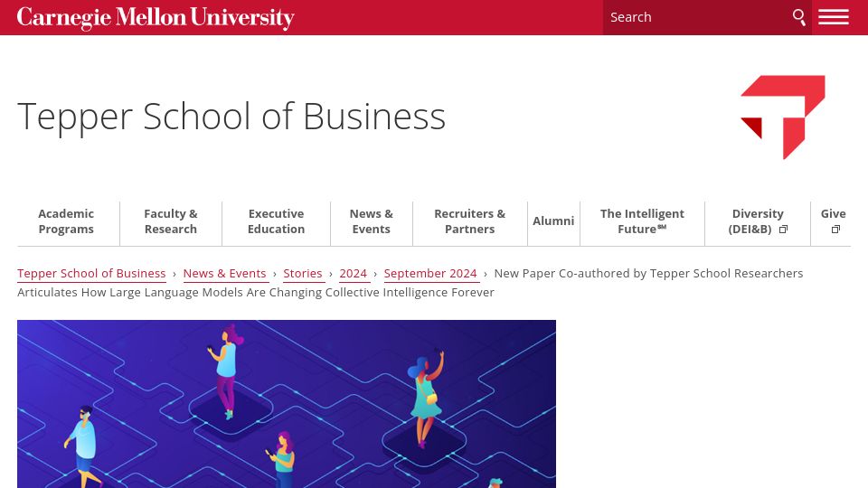Viewport: 868px width, 488px height.
Task: Follow the September 2024 breadcrumb link
Action: pos(430,273)
